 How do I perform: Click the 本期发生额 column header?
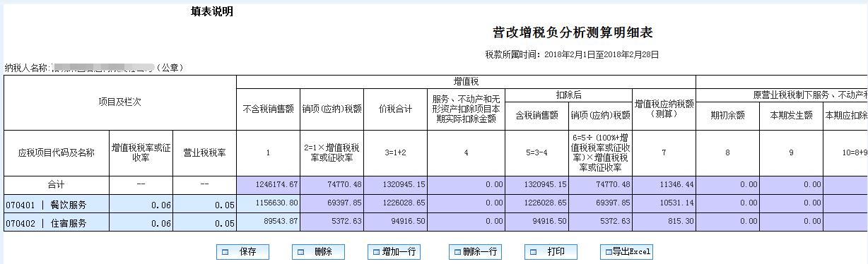pos(792,115)
